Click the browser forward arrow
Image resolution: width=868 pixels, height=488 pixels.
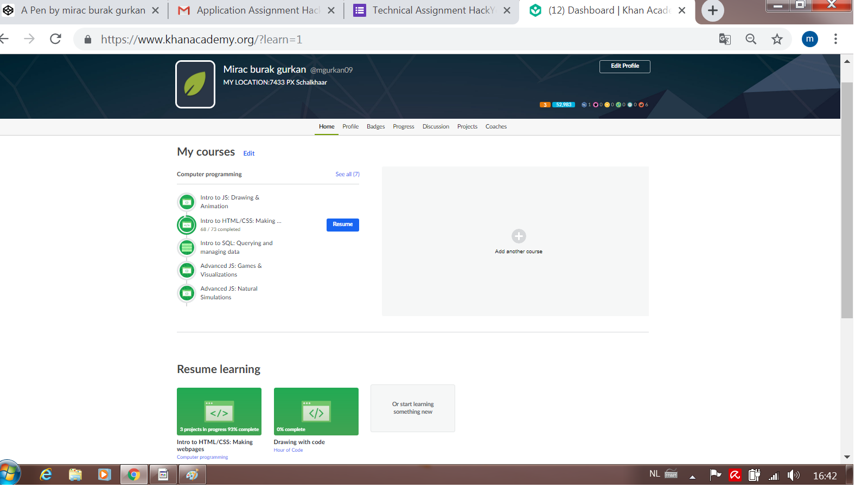point(29,39)
